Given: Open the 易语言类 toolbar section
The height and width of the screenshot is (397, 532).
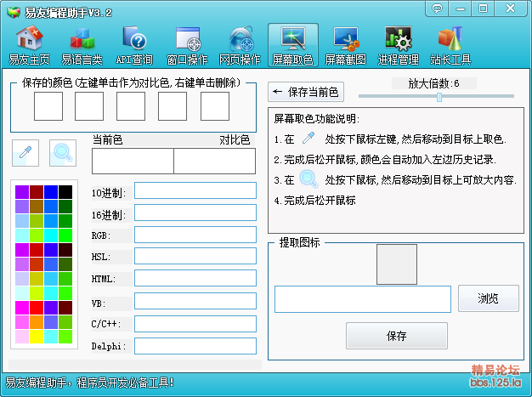Looking at the screenshot, I should (82, 45).
